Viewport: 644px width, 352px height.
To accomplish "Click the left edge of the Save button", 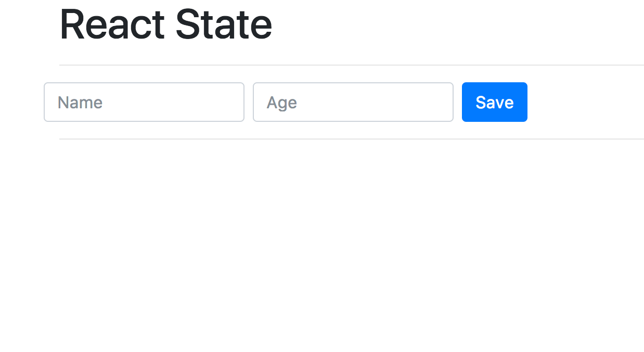I will click(465, 102).
